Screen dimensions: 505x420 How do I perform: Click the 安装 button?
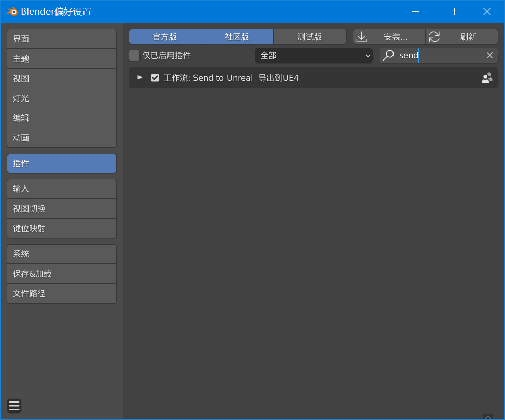point(397,36)
